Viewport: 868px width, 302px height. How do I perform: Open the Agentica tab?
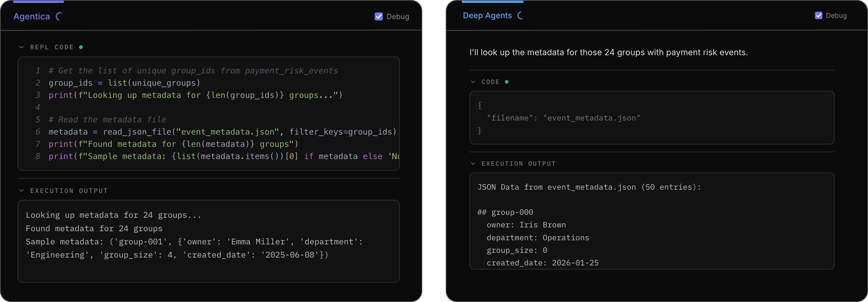point(32,16)
